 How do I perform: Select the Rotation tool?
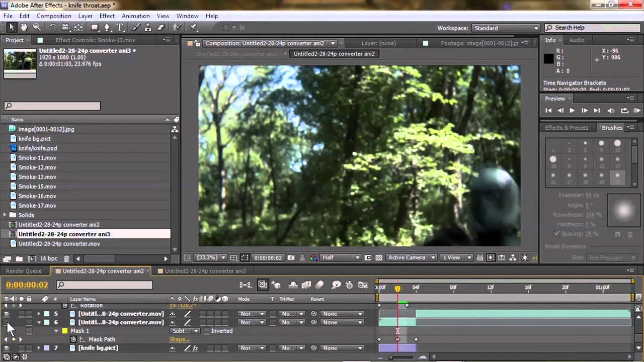pyautogui.click(x=53, y=28)
